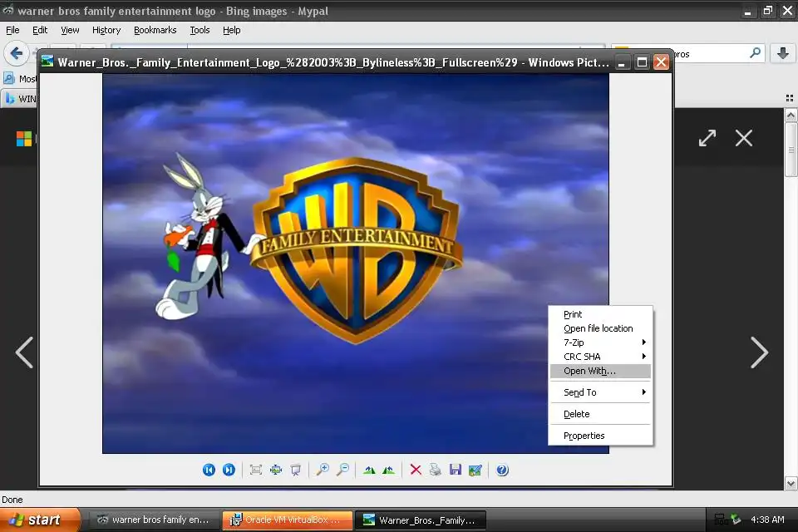Go to previous image in Picture Viewer
The width and height of the screenshot is (798, 532).
point(209,470)
